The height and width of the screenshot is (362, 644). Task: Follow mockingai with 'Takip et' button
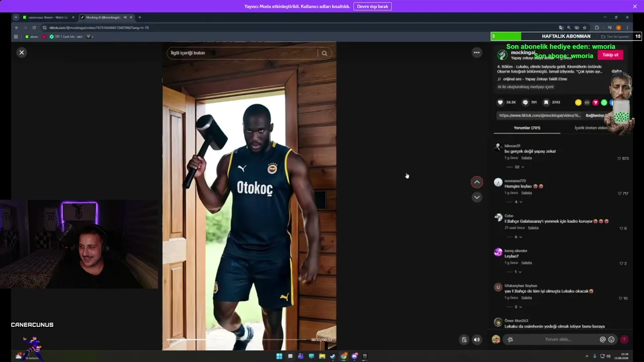tap(610, 55)
